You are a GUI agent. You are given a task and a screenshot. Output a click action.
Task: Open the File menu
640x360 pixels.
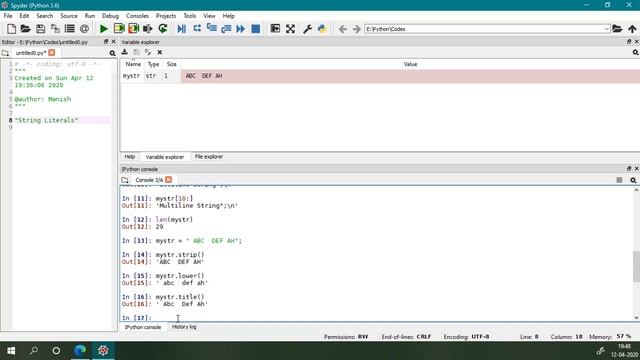point(8,16)
